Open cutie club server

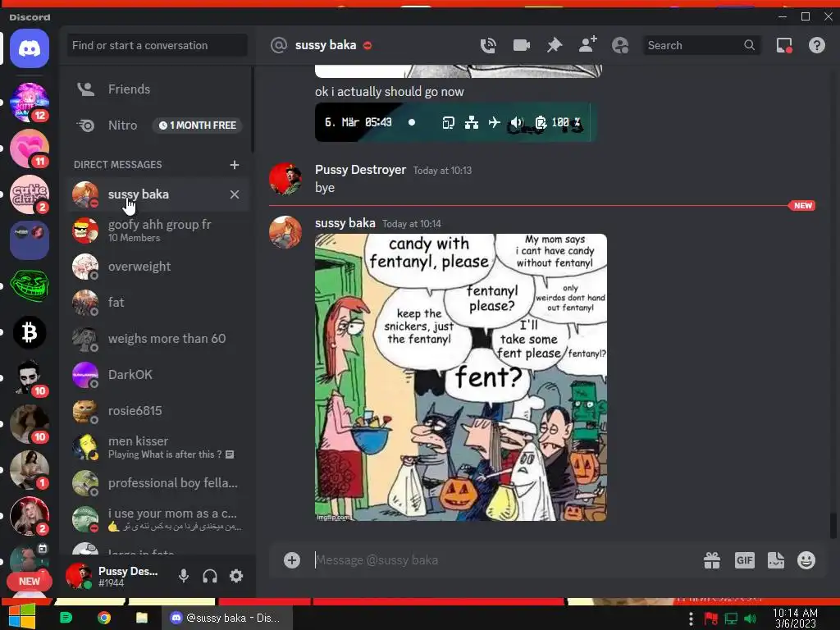pyautogui.click(x=30, y=194)
